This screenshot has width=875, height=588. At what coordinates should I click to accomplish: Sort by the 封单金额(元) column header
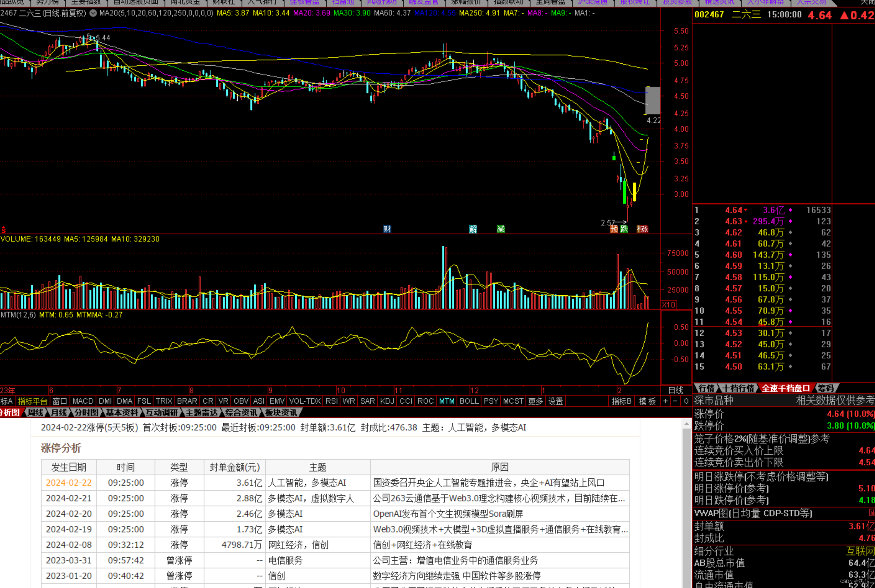point(235,467)
